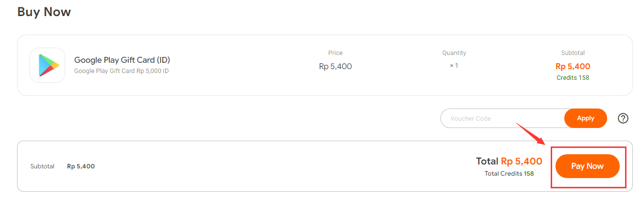Click the Total Credits 158 text
This screenshot has width=644, height=200.
[x=509, y=174]
